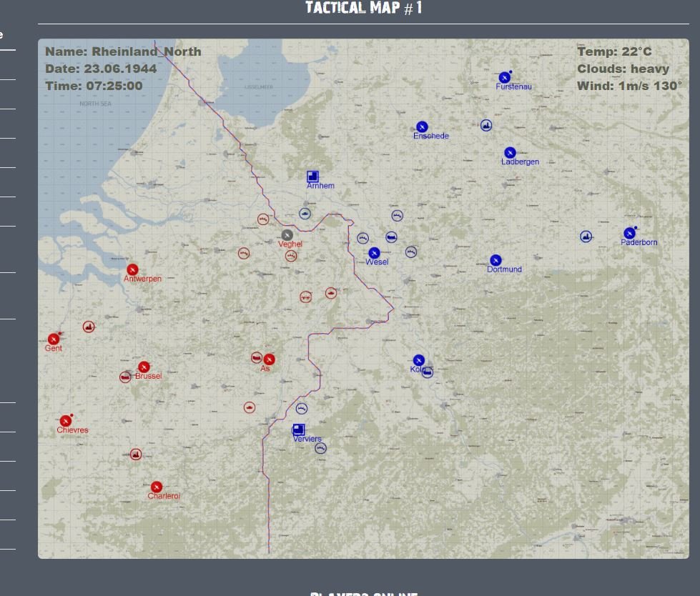Click the blue Wesel airfield icon
700x596 pixels.
click(374, 253)
